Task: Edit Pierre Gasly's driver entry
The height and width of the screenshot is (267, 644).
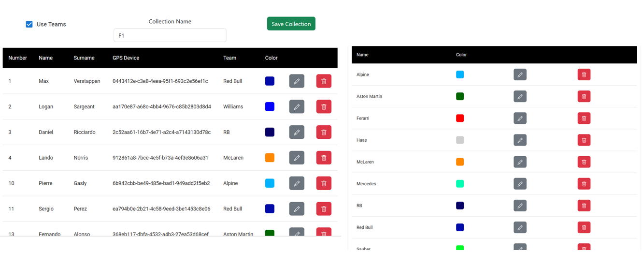Action: click(297, 183)
